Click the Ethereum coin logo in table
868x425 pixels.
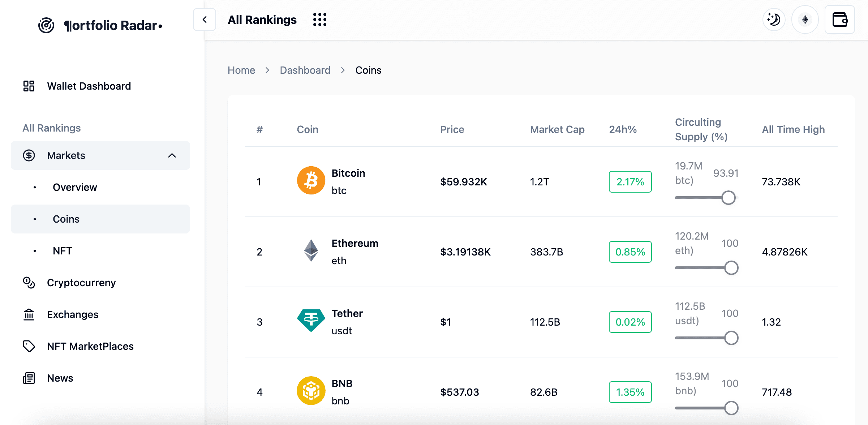click(x=311, y=250)
